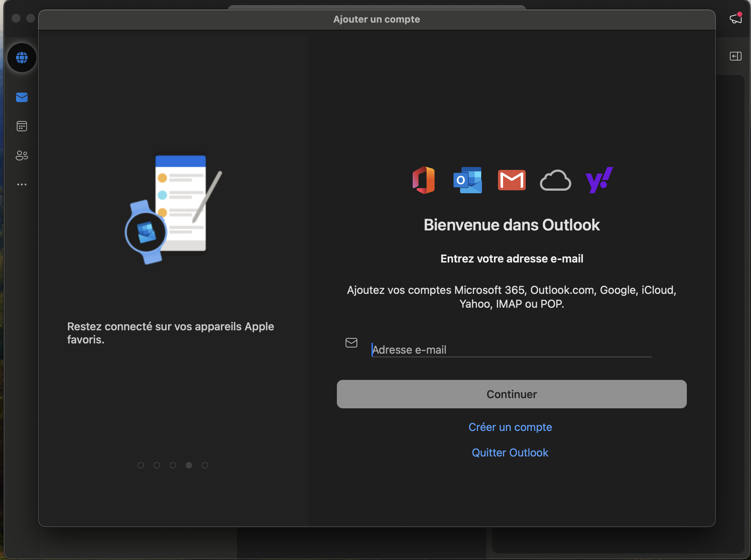
Task: Click the iCloud cloud icon
Action: tap(556, 180)
